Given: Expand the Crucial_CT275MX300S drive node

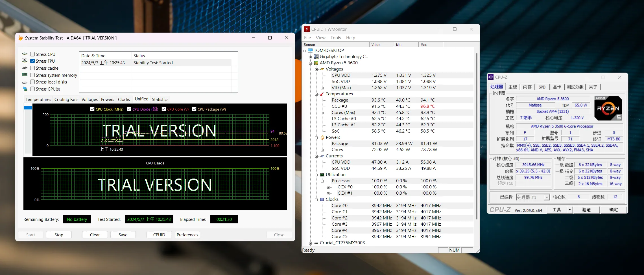Looking at the screenshot, I should click(311, 243).
